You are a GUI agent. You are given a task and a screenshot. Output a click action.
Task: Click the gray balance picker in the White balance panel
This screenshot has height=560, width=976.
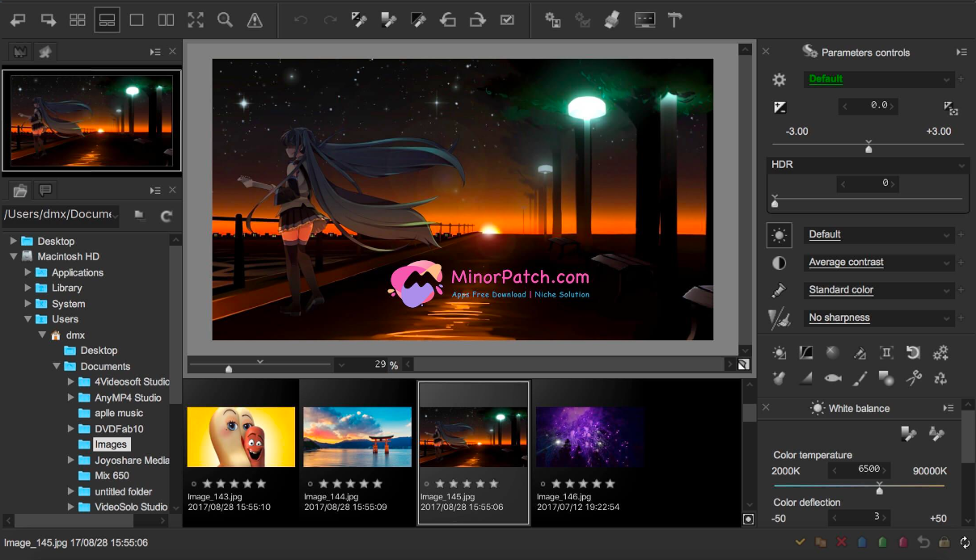(909, 435)
